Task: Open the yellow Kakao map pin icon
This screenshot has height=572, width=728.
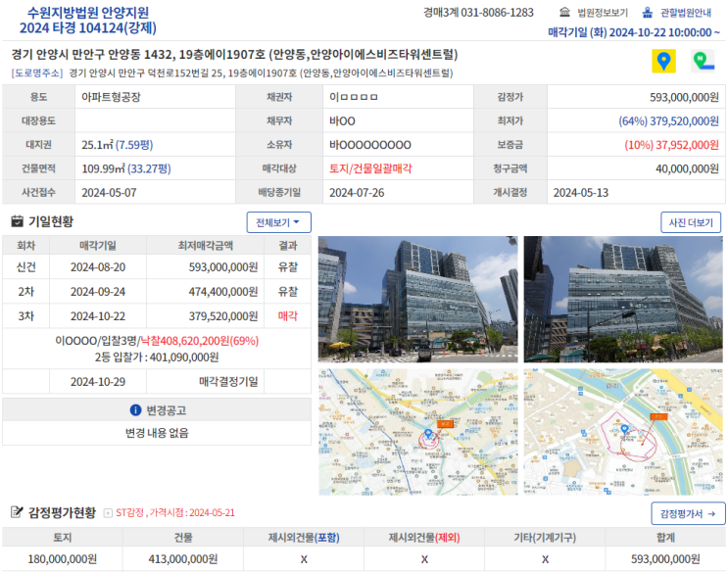Action: (x=663, y=61)
